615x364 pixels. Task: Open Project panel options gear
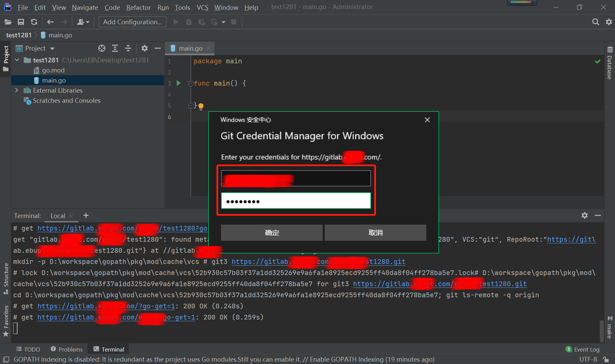pyautogui.click(x=145, y=48)
